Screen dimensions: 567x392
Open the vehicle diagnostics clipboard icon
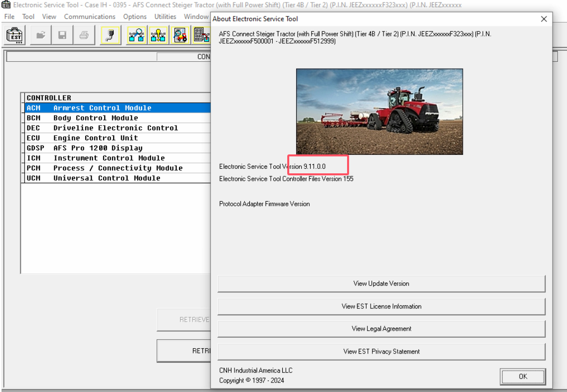pyautogui.click(x=180, y=35)
